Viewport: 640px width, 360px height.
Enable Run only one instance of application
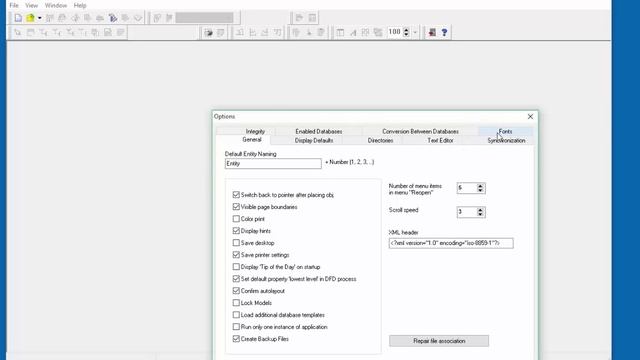pyautogui.click(x=236, y=327)
